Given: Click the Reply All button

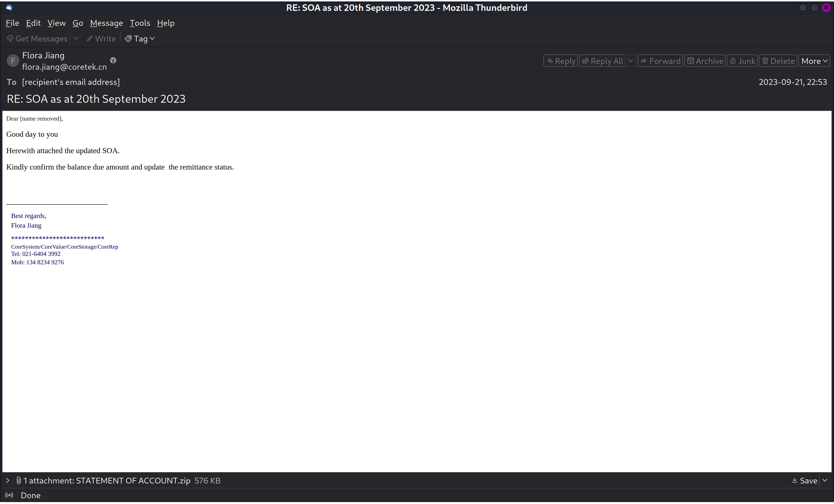Looking at the screenshot, I should [603, 61].
